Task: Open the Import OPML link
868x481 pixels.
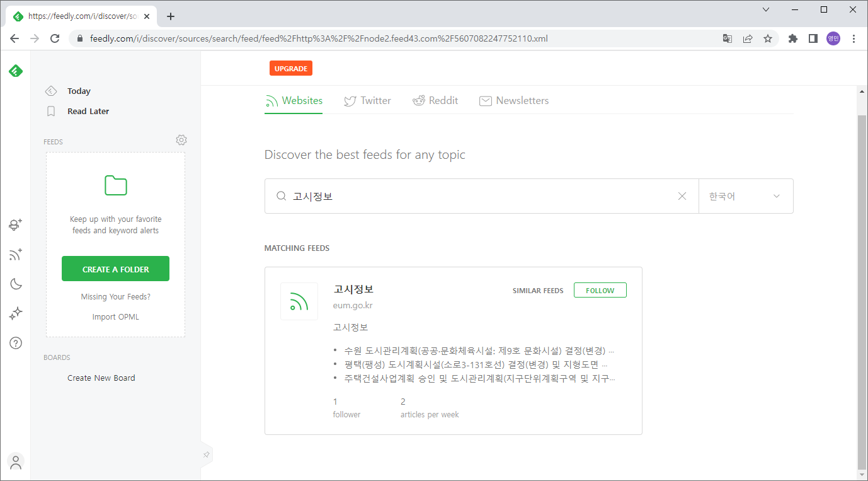Action: coord(116,317)
